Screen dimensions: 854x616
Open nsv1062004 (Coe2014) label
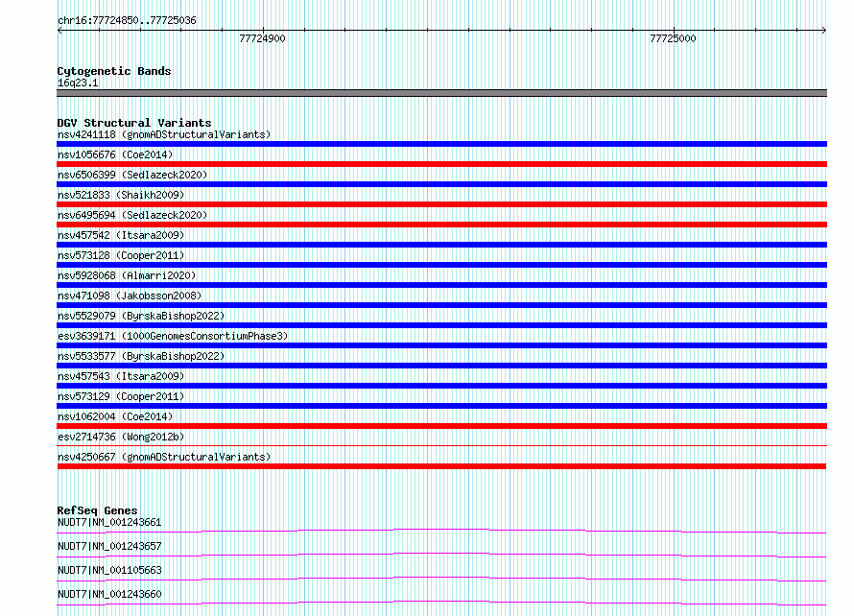point(115,416)
